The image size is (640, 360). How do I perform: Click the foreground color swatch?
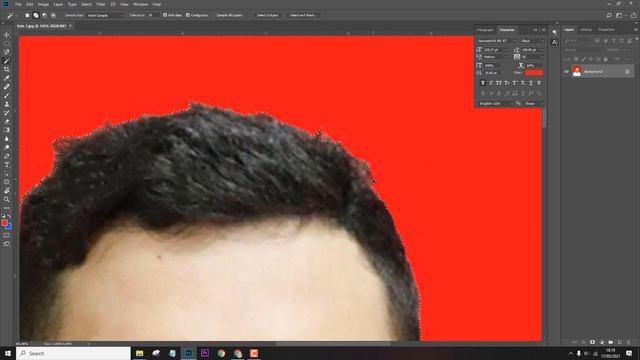click(x=4, y=222)
